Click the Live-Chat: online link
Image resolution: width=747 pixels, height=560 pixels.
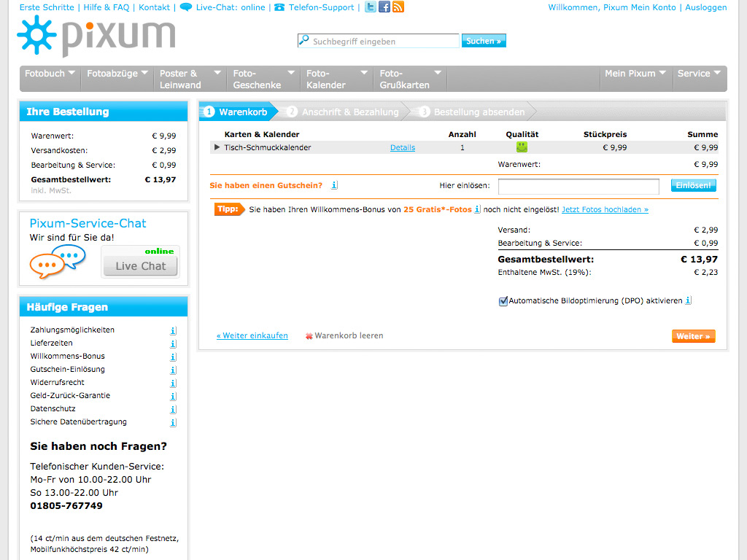point(231,7)
